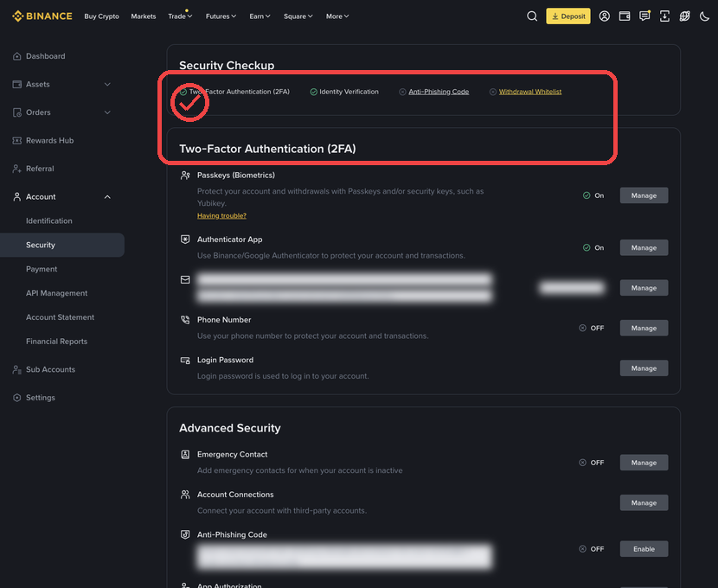Open Anti-Phishing Code checkup link
The width and height of the screenshot is (718, 588).
pos(439,92)
